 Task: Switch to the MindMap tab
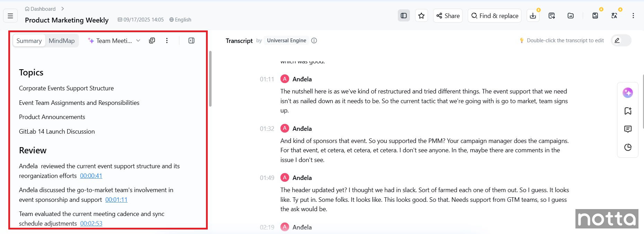(62, 41)
